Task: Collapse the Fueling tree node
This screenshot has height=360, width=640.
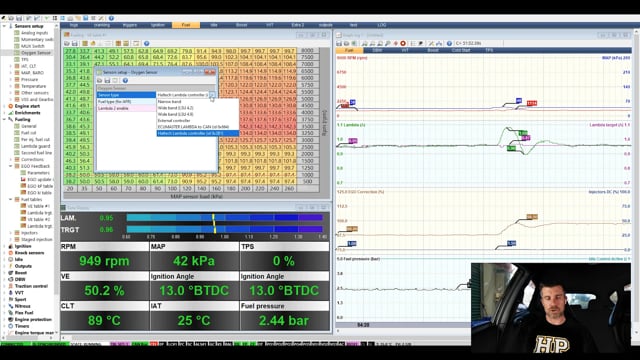Action: tap(4, 120)
